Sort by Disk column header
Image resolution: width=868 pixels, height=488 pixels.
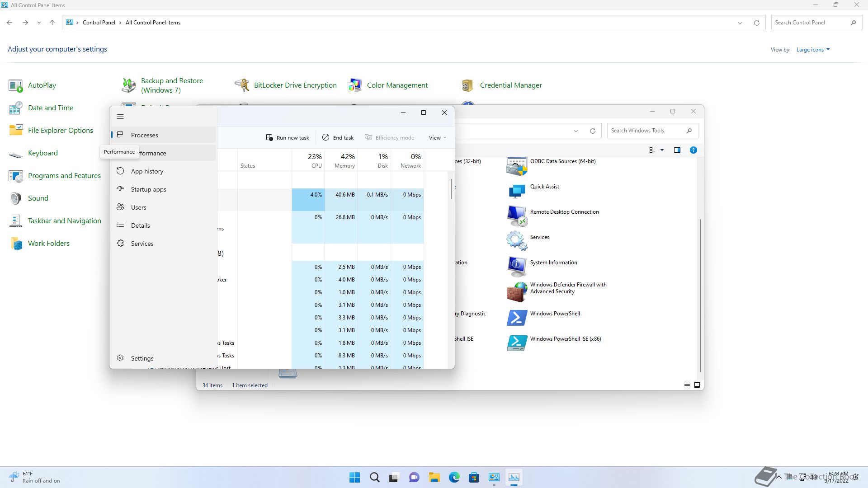pyautogui.click(x=374, y=160)
